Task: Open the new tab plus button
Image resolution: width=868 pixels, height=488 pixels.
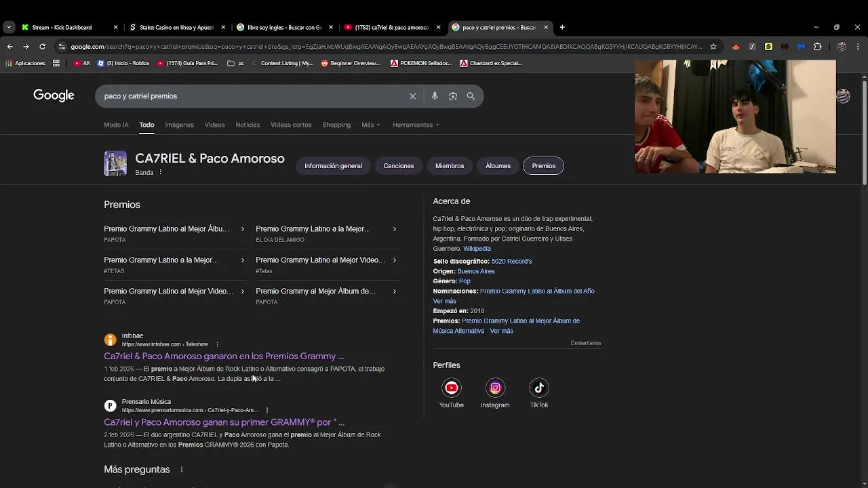Action: [x=562, y=27]
